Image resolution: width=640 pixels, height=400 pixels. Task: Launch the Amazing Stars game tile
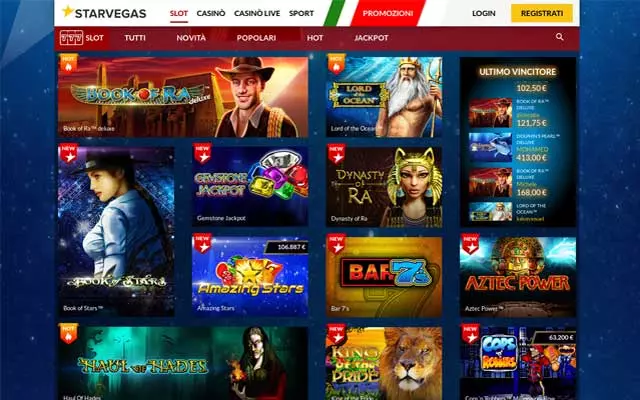tap(250, 276)
